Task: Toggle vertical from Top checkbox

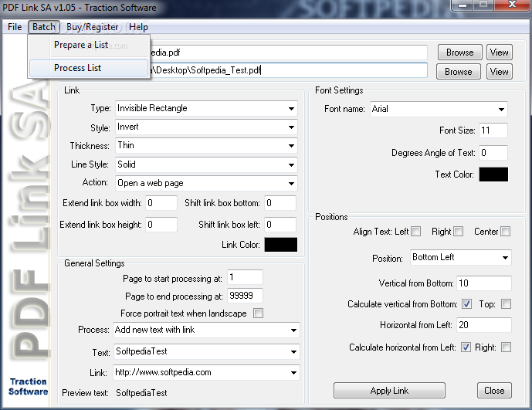Action: click(x=506, y=303)
